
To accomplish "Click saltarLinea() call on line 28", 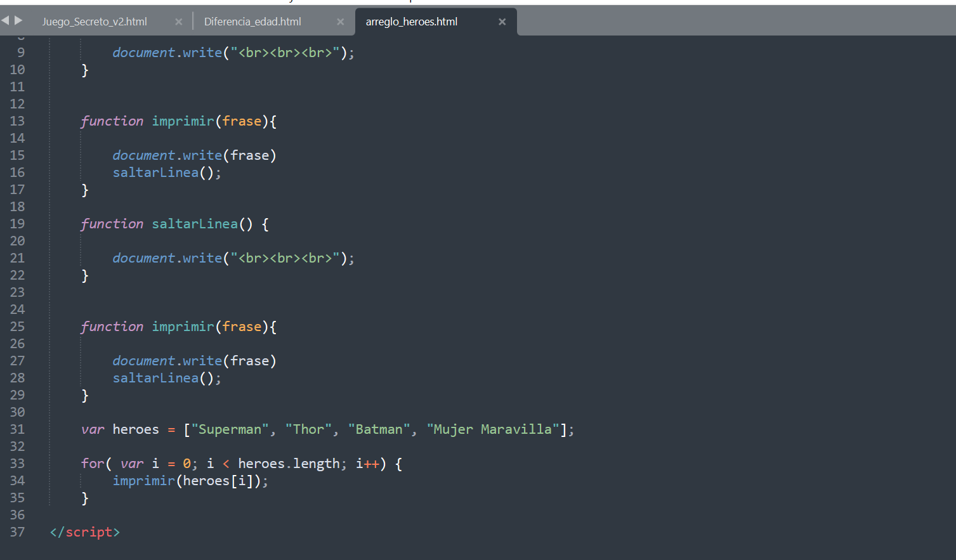I will pyautogui.click(x=163, y=378).
